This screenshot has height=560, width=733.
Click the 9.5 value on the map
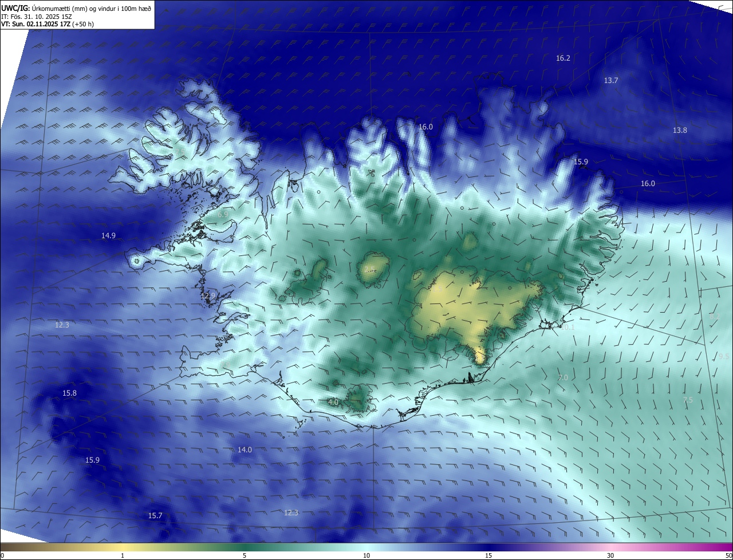pyautogui.click(x=724, y=357)
